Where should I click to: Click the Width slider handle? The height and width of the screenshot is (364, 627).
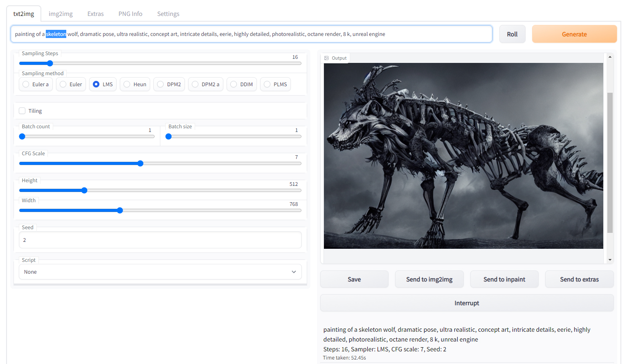pyautogui.click(x=120, y=210)
